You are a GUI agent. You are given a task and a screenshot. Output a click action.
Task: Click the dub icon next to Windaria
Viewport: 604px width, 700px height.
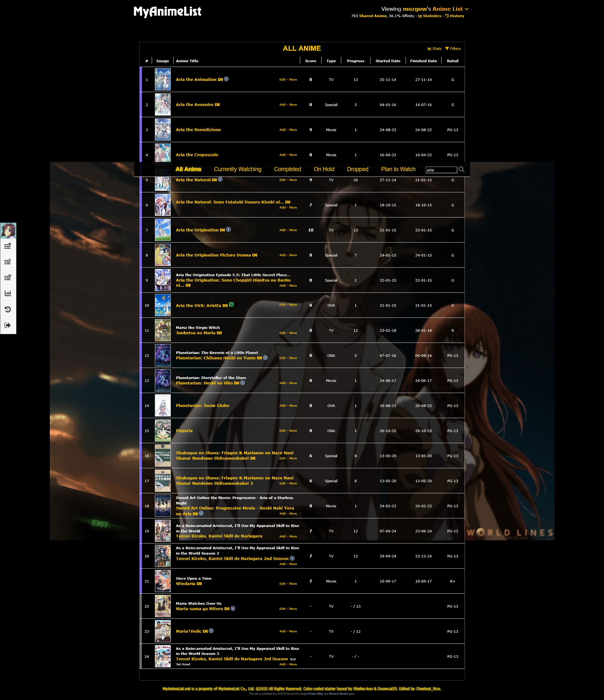tap(199, 584)
